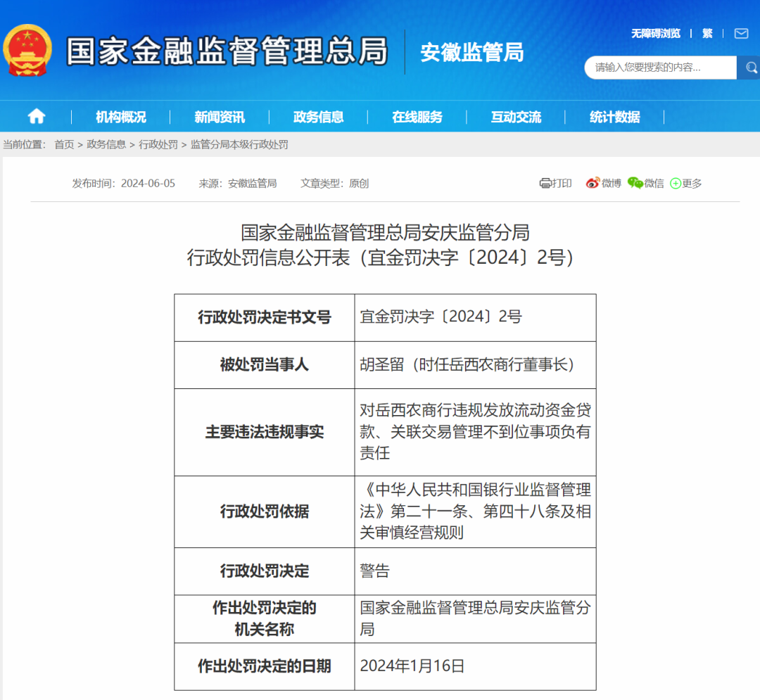
Task: Click 被处罚当事人 label cell
Action: click(264, 365)
